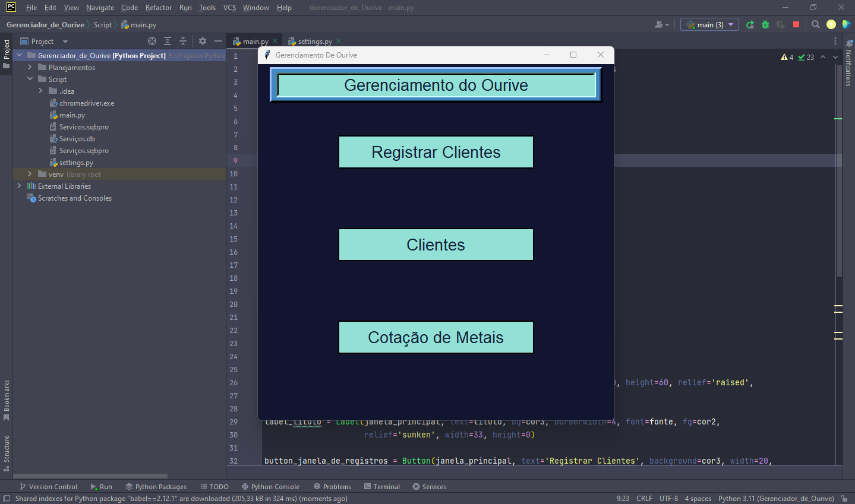Open the Python Console
The width and height of the screenshot is (855, 504).
270,486
